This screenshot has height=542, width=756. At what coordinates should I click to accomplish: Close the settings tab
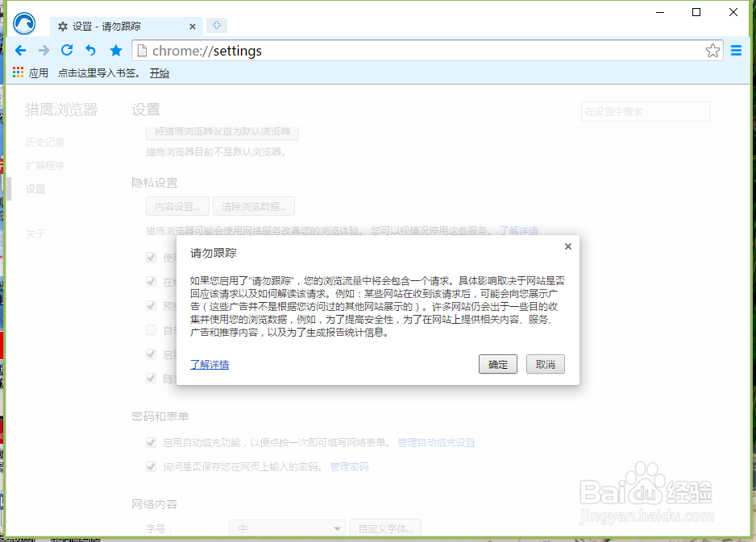pyautogui.click(x=193, y=27)
